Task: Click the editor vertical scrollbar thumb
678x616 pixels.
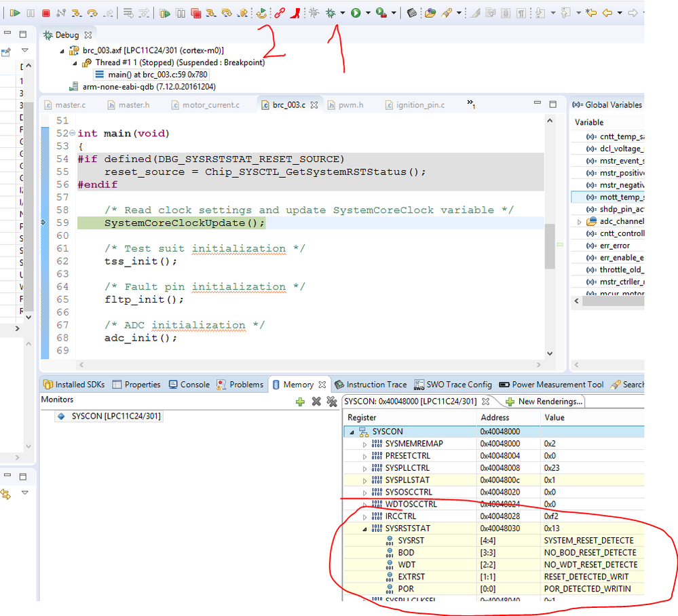Action: pyautogui.click(x=550, y=246)
